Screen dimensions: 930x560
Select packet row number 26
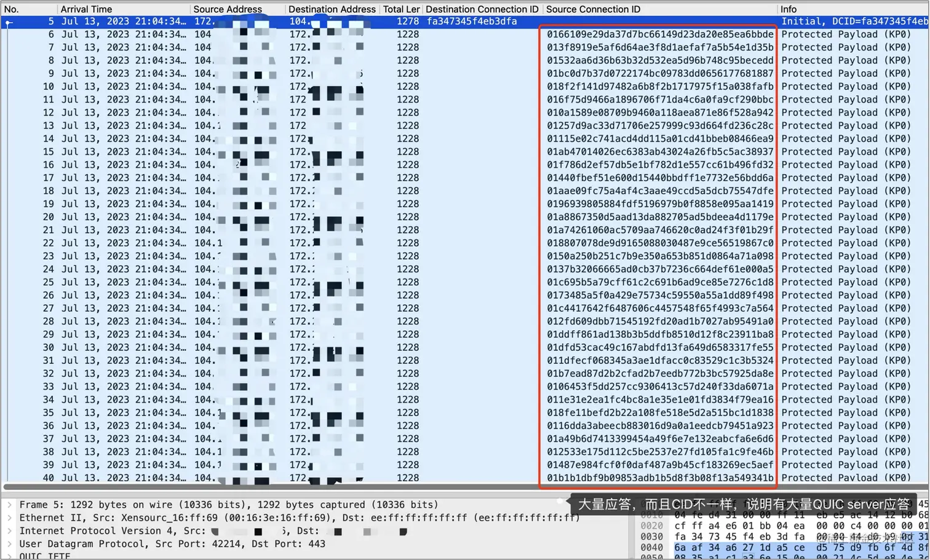point(465,295)
